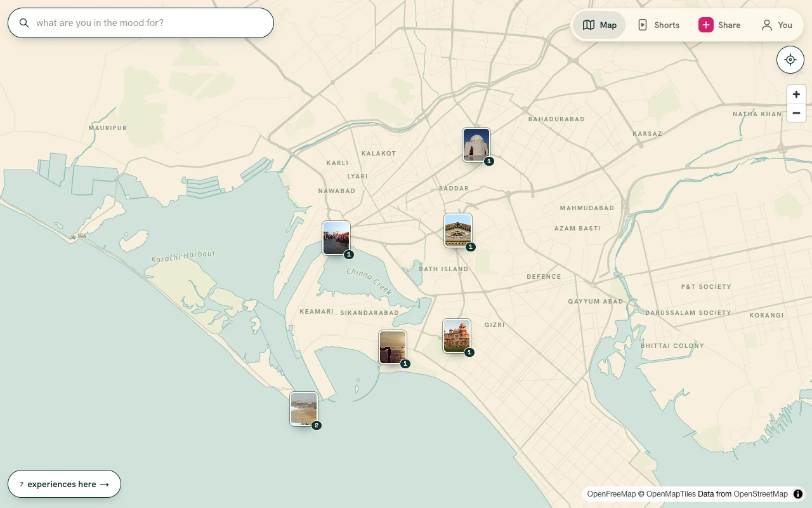Click the Bahadurabad map label

tap(556, 119)
